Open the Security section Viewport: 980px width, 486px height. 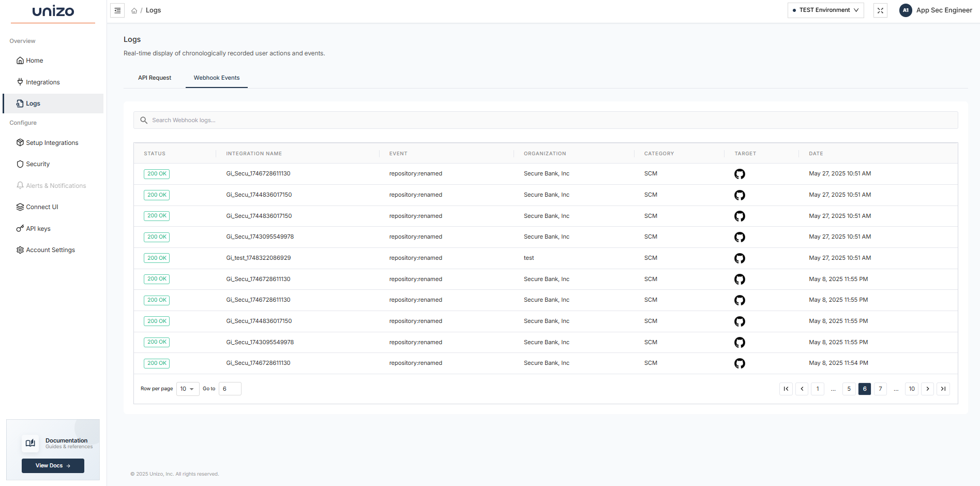(x=38, y=164)
